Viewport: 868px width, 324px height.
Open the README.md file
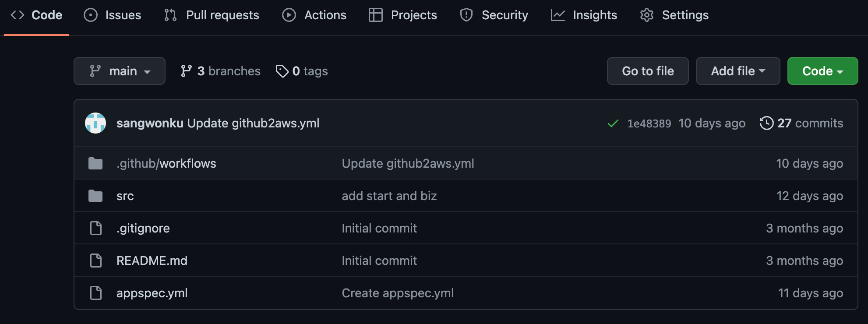pyautogui.click(x=152, y=260)
